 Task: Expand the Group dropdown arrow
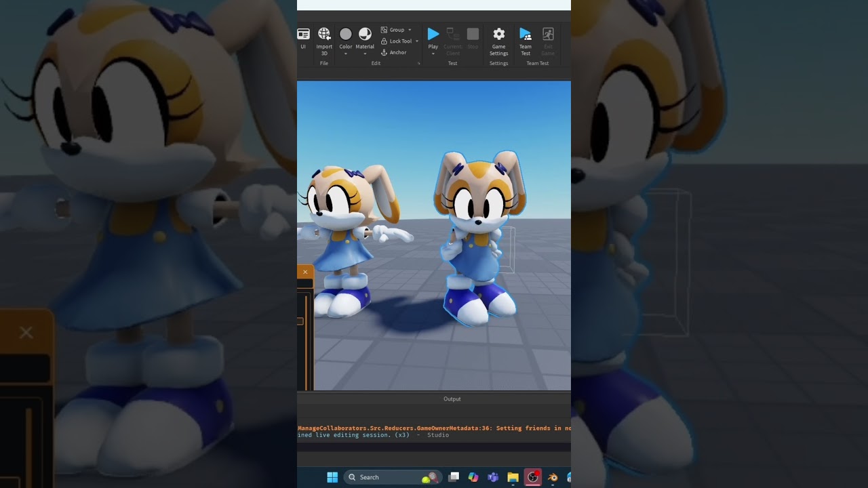click(x=410, y=30)
